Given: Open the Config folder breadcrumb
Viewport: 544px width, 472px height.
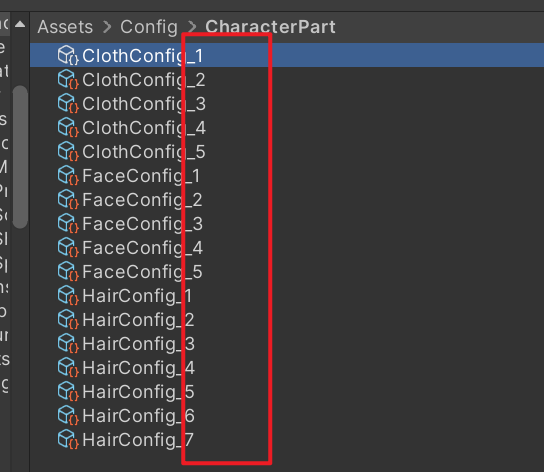Looking at the screenshot, I should pos(149,27).
